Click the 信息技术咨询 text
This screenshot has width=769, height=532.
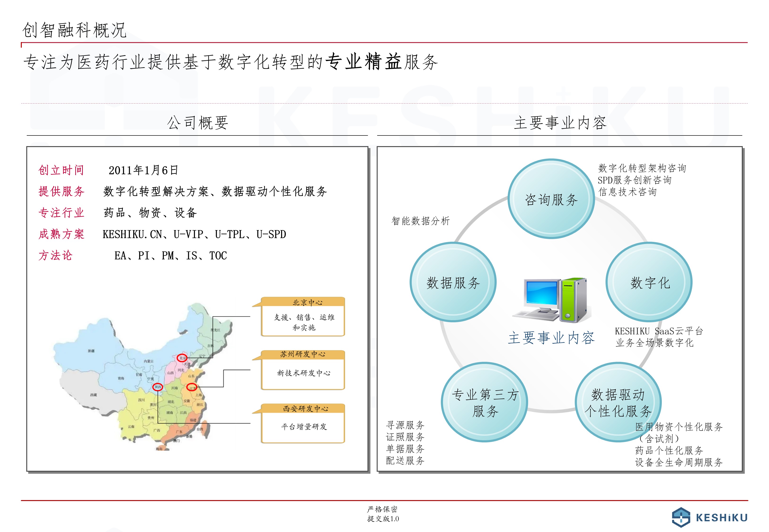(628, 192)
